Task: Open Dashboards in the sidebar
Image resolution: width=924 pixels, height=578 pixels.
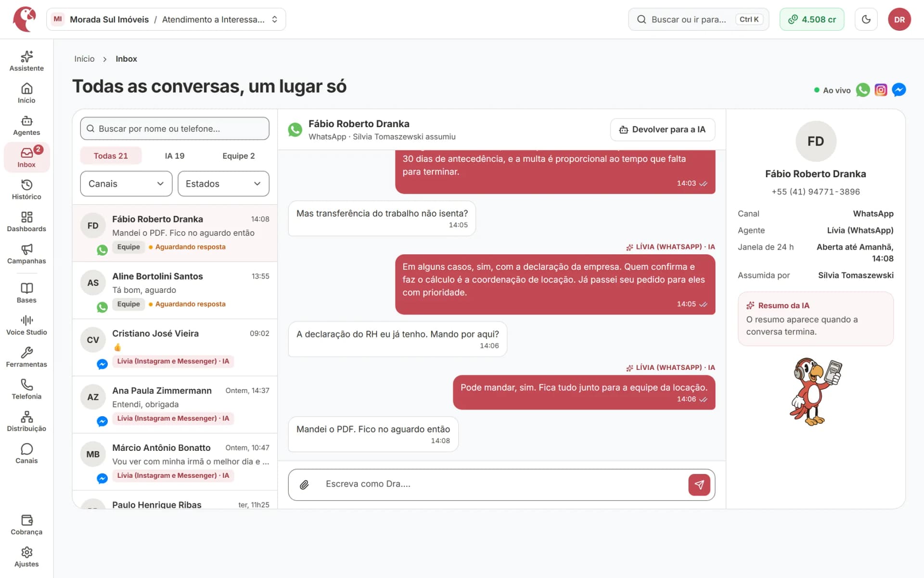Action: pyautogui.click(x=26, y=222)
